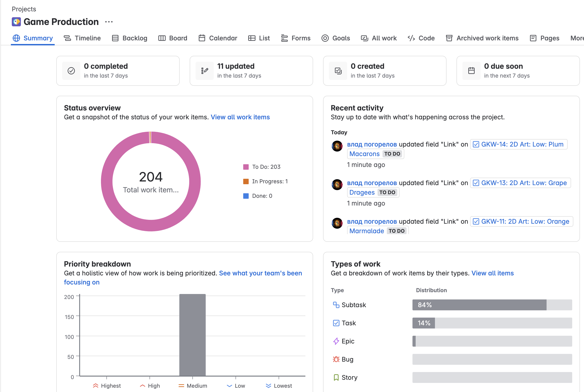Click the created work item icon
Screen dimensions: 584x392
(338, 71)
